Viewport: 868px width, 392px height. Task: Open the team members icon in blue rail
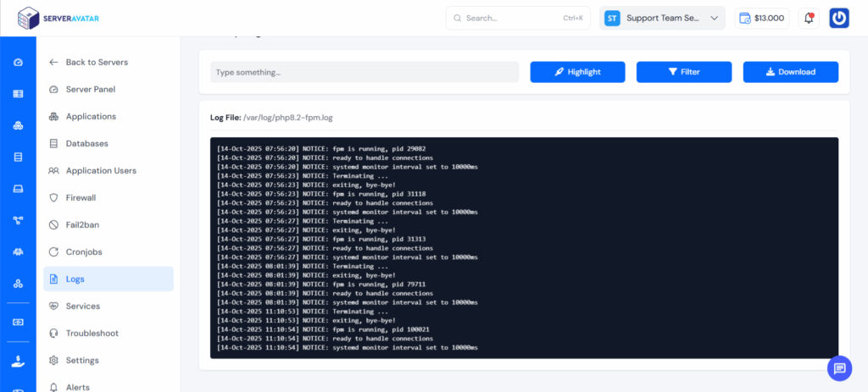coord(18,252)
